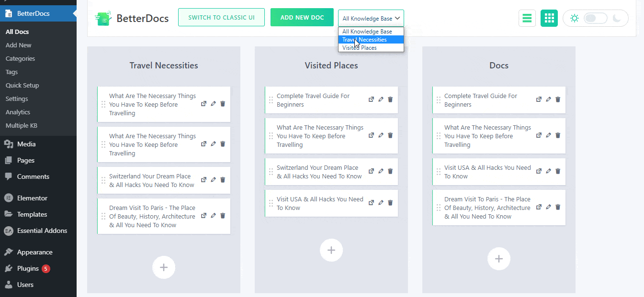Delete Visit USA doc in Docs column
Viewport: 644px width, 297px height.
pos(558,171)
